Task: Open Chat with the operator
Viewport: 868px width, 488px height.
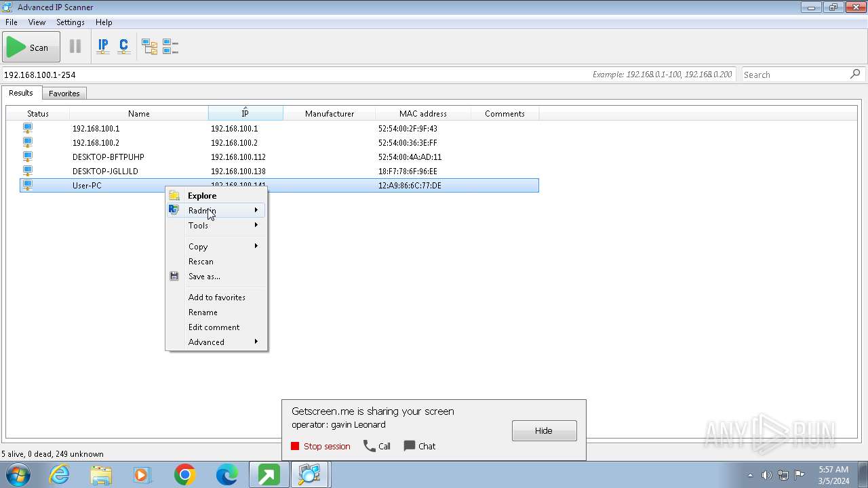Action: pos(420,446)
